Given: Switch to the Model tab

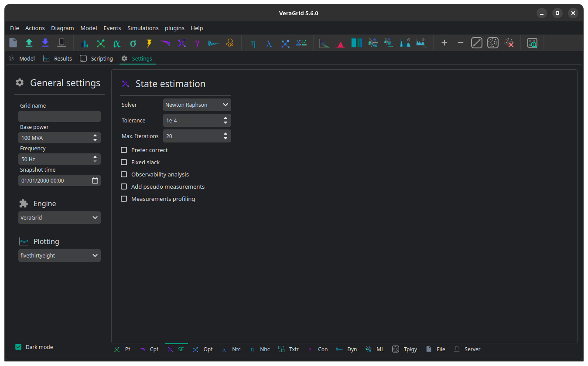Looking at the screenshot, I should 22,58.
